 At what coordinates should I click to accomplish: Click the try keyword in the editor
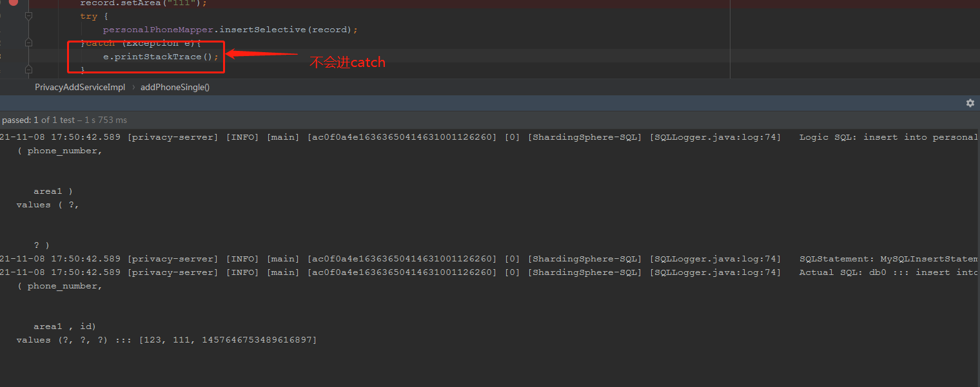point(88,16)
